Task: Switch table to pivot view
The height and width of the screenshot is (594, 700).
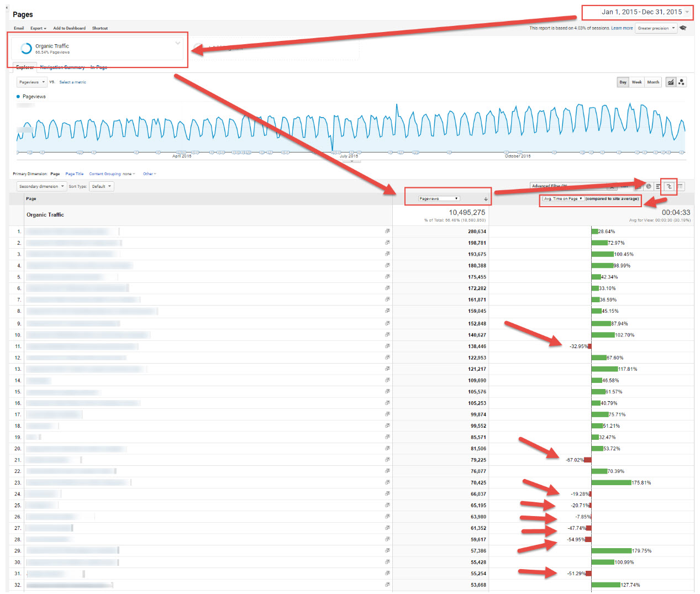Action: [x=681, y=187]
